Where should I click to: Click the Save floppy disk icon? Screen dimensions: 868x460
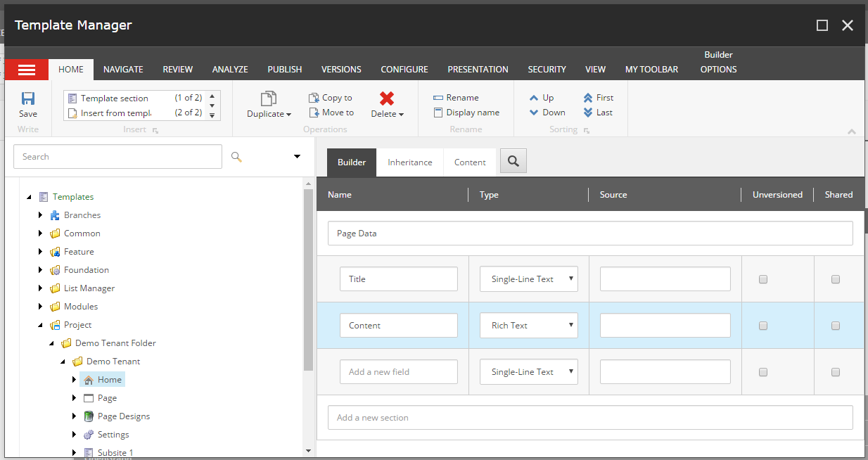coord(28,98)
